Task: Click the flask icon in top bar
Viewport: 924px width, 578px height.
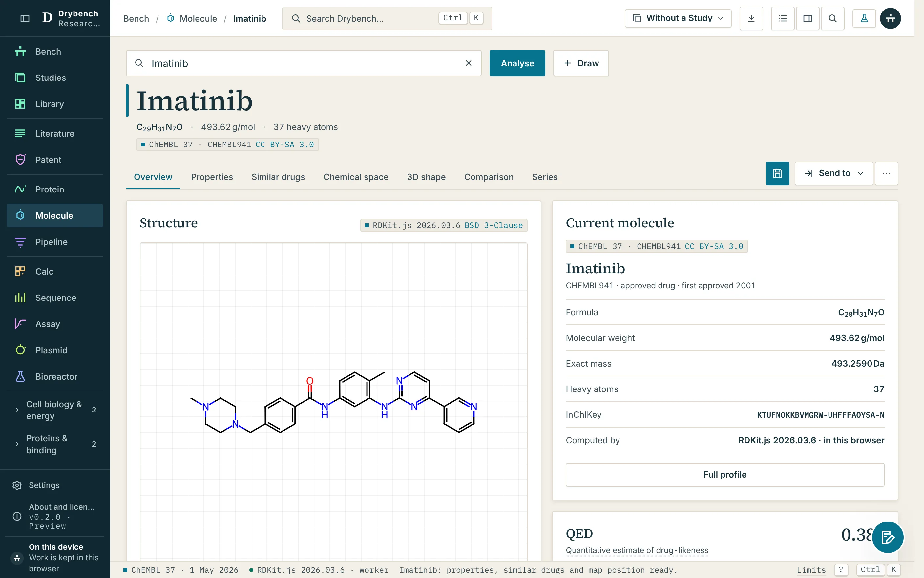Action: point(864,18)
